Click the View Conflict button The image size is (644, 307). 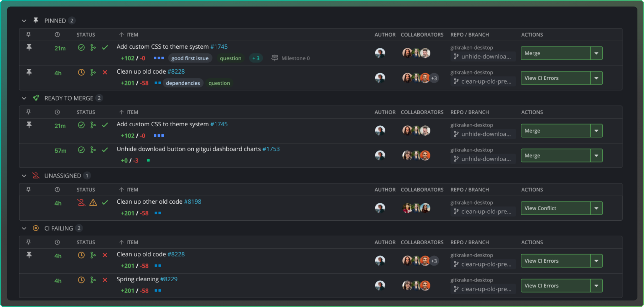(x=555, y=208)
